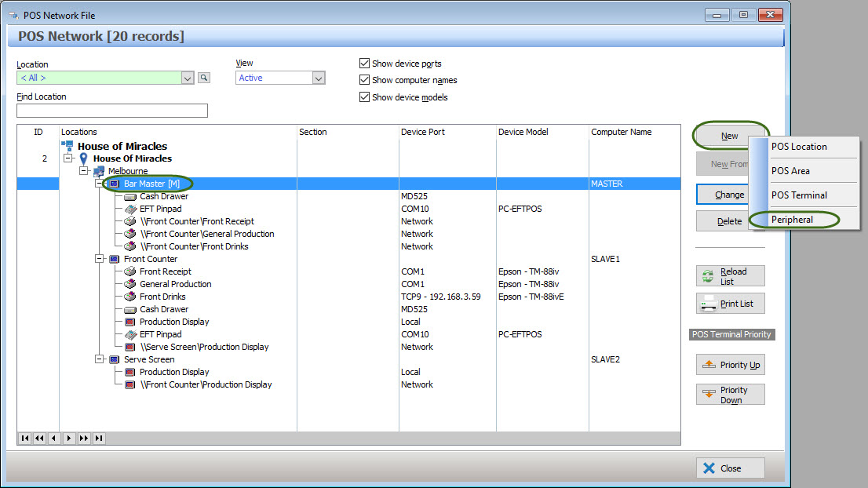Viewport: 868px width, 488px height.
Task: Click the location search magnifier icon
Action: (203, 78)
